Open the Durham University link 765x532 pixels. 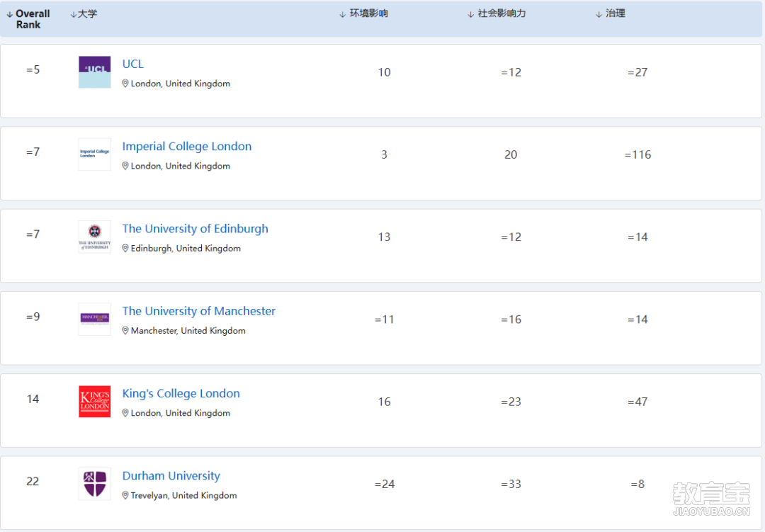tap(171, 476)
